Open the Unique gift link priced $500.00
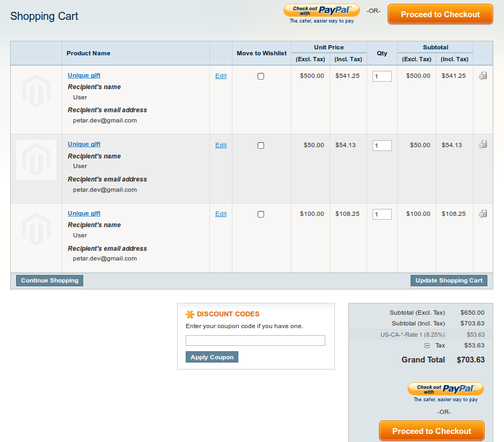This screenshot has height=442, width=504. point(84,75)
